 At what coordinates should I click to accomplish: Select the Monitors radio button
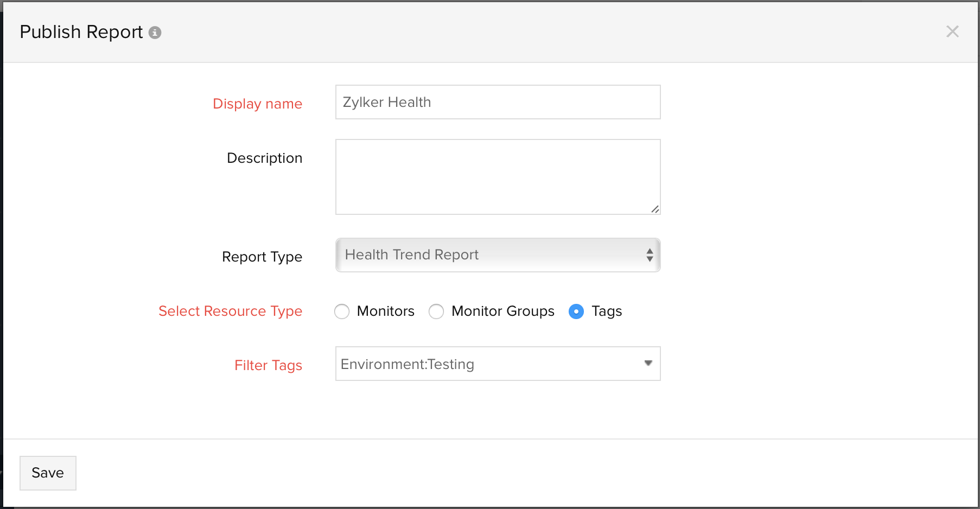pyautogui.click(x=342, y=311)
